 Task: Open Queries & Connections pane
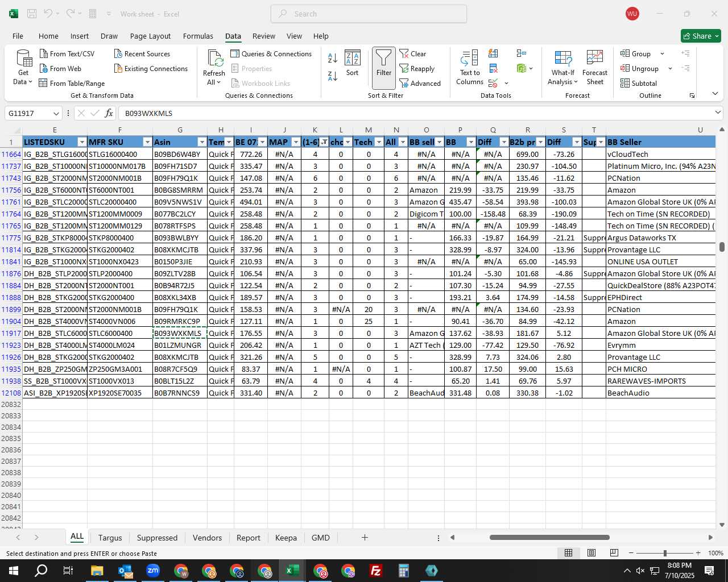click(271, 53)
